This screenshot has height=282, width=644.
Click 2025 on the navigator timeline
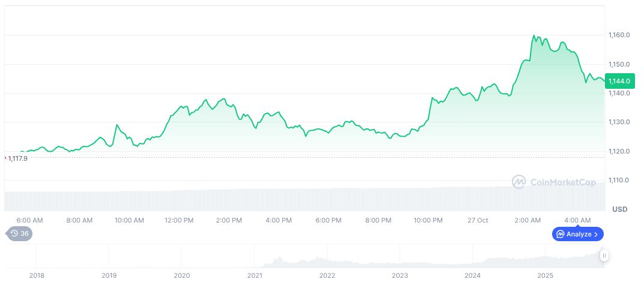click(x=545, y=276)
